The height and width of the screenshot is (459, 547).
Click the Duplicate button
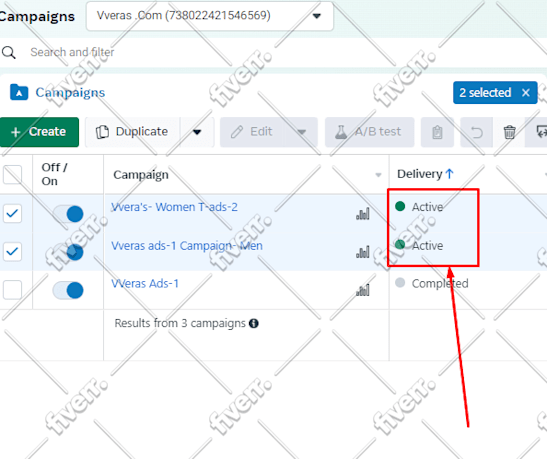click(133, 132)
